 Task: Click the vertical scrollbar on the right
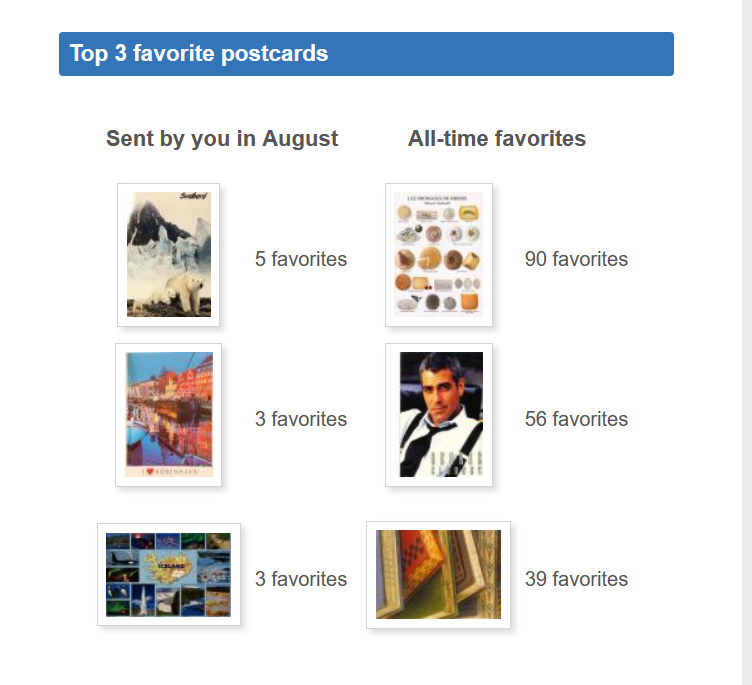(747, 342)
